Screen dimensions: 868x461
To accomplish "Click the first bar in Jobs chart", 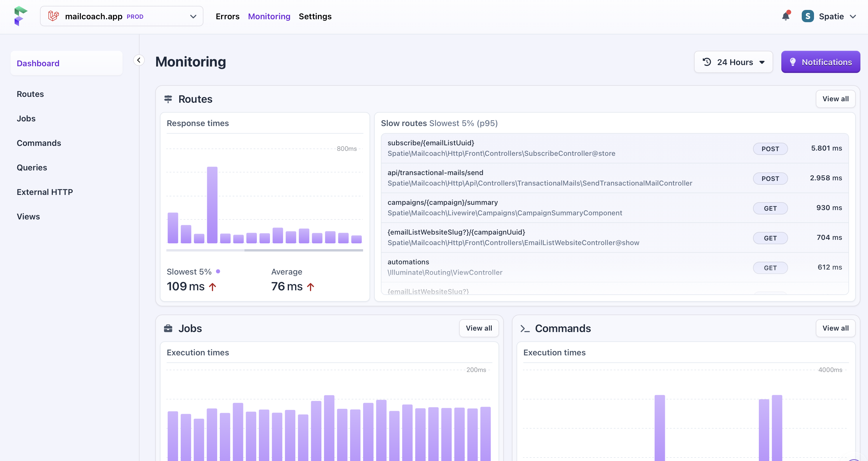I will point(173,436).
